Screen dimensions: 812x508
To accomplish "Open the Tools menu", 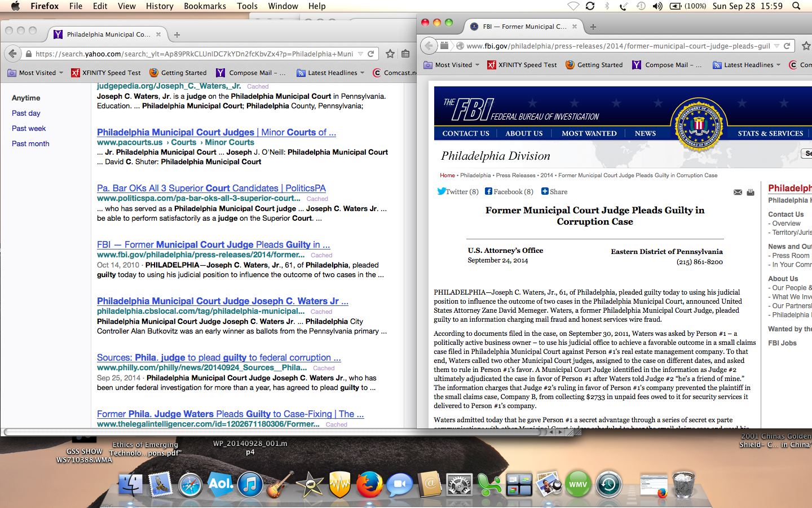I will 247,6.
